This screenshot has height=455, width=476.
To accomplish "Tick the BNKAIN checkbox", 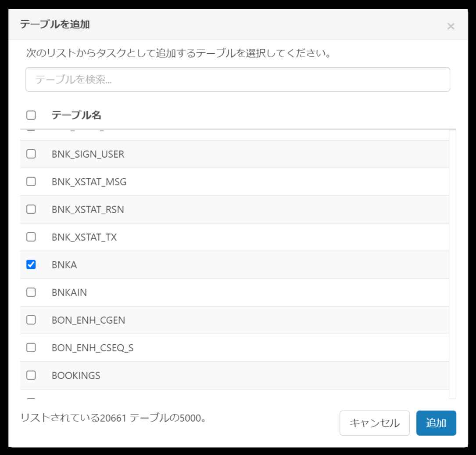I will tap(31, 292).
